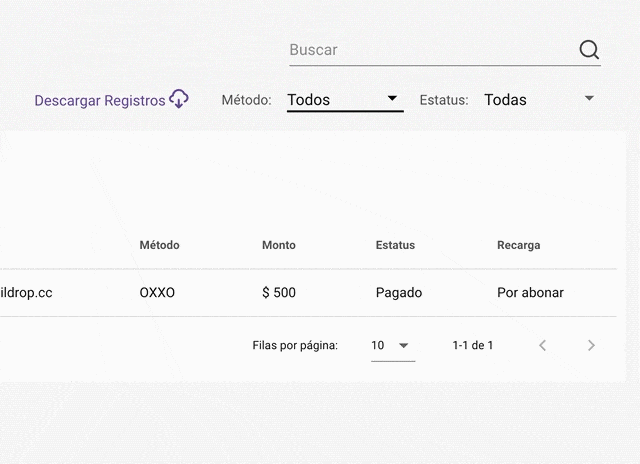This screenshot has width=640, height=464.
Task: Focus the Buscar search field
Action: [430, 50]
